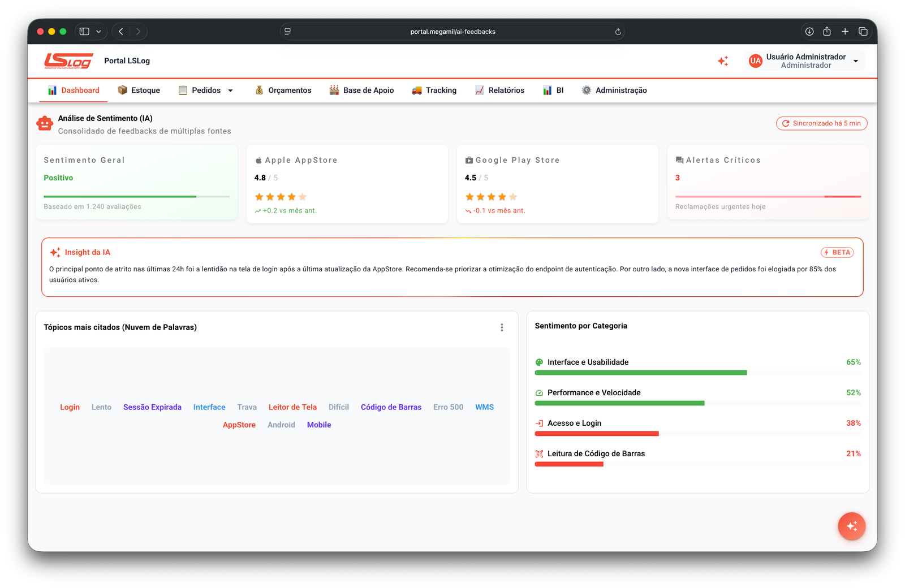905x588 pixels.
Task: Open Usuário Administrador account dropdown
Action: 856,61
